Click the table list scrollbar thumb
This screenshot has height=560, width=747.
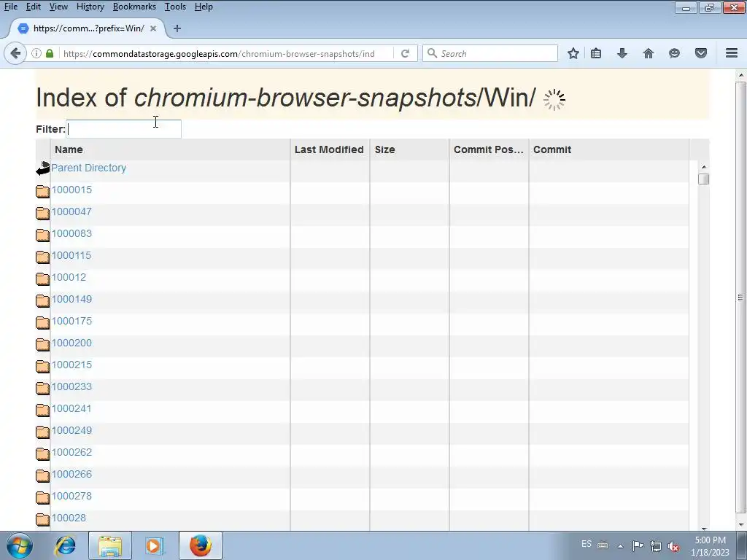[704, 179]
